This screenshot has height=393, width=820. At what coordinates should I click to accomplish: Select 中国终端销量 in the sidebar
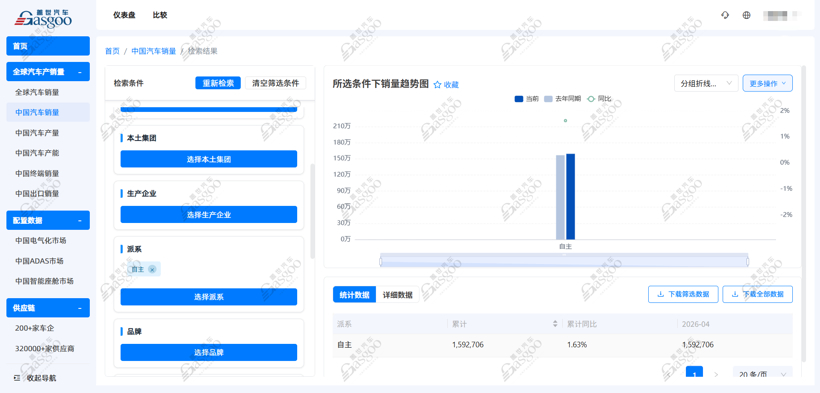point(48,173)
